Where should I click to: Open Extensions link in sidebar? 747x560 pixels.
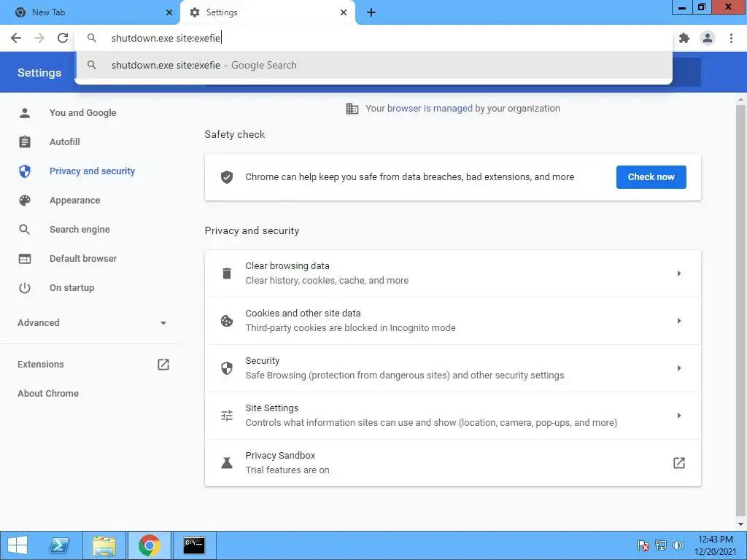(41, 365)
